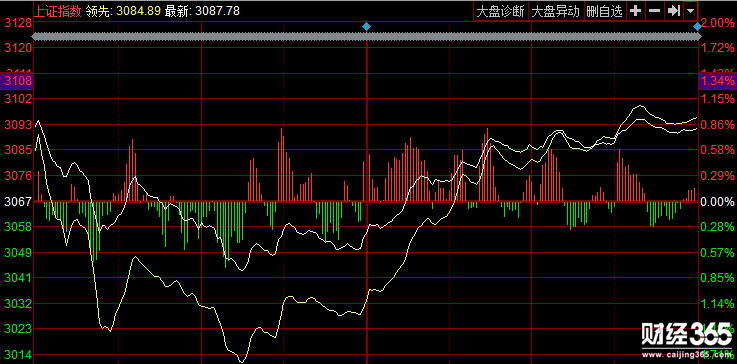The image size is (737, 364).
Task: Click the gray horizontal band near the chart top
Action: click(x=367, y=37)
